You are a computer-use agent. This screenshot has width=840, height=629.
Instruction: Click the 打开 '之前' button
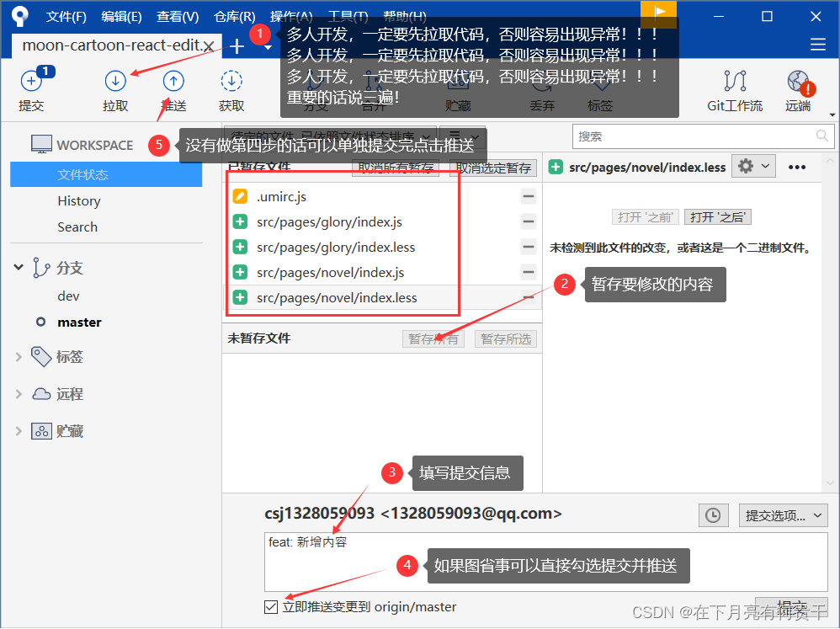coord(645,217)
